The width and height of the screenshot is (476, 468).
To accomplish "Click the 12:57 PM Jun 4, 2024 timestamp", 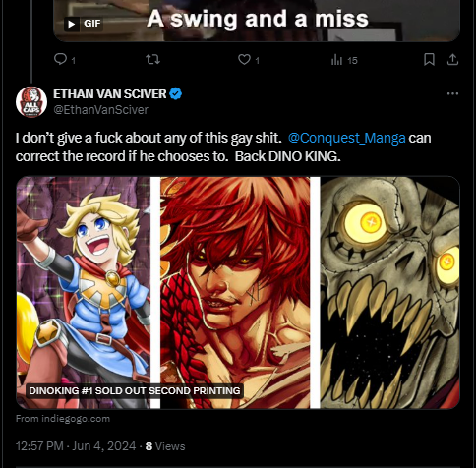I will click(76, 446).
